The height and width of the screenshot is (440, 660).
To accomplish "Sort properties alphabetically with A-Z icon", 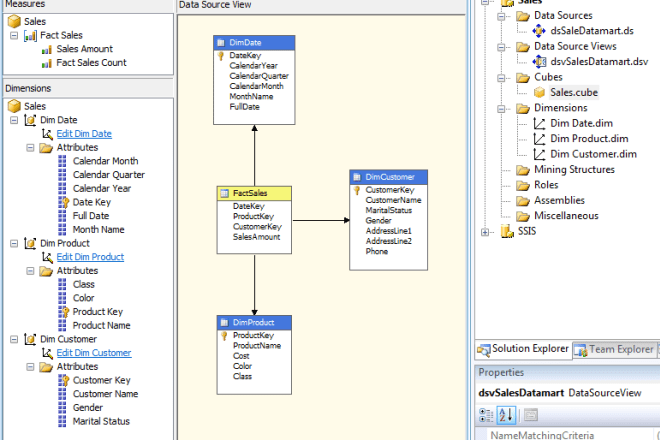I will coord(506,415).
